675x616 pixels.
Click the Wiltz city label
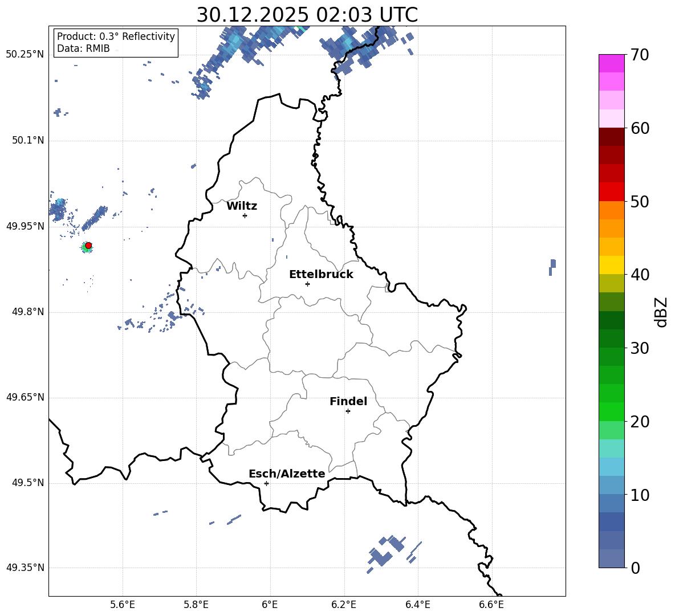coord(242,206)
